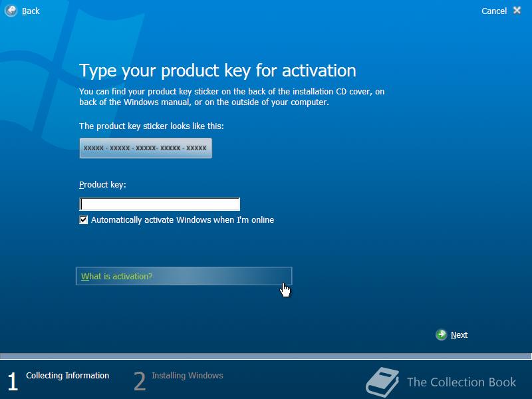This screenshot has width=532, height=399.
Task: Click the 'Installing Windows' step text
Action: pyautogui.click(x=188, y=376)
